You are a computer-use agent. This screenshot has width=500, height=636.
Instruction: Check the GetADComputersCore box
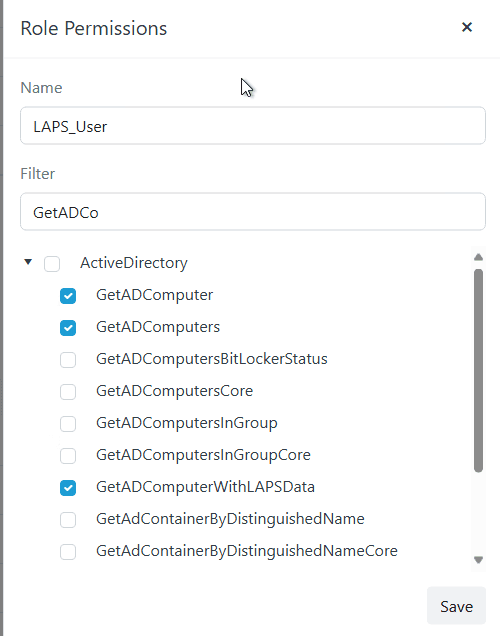68,392
